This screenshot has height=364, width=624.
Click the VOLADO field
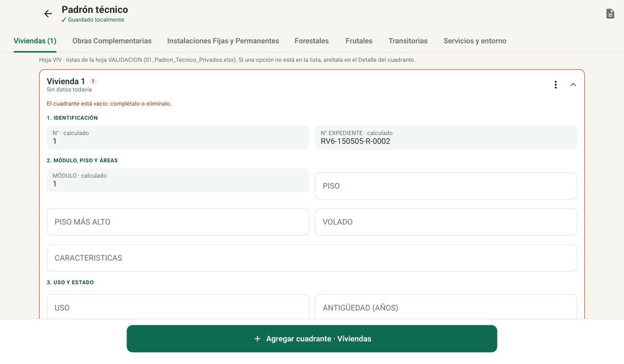click(446, 222)
